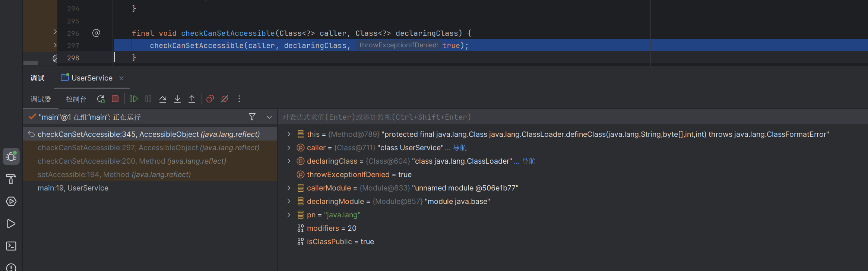Open the Problems tool window icon
Screen dimensions: 868x271
click(11, 268)
